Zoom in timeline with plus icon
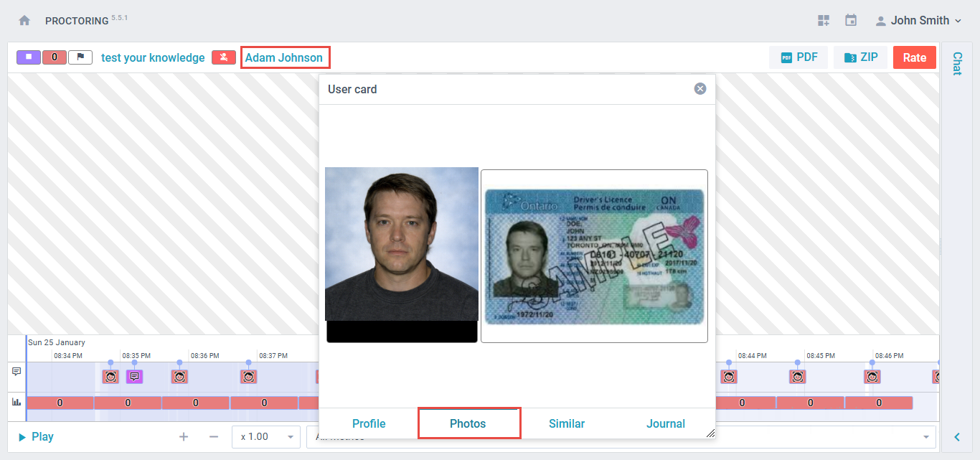Screen dimensions: 980x460 pos(184,436)
